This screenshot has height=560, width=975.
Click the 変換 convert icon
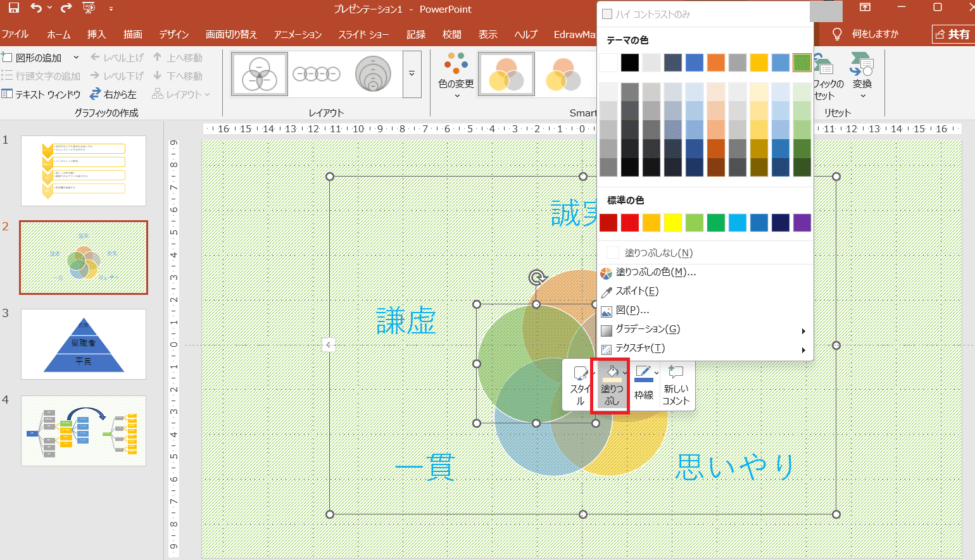[862, 74]
